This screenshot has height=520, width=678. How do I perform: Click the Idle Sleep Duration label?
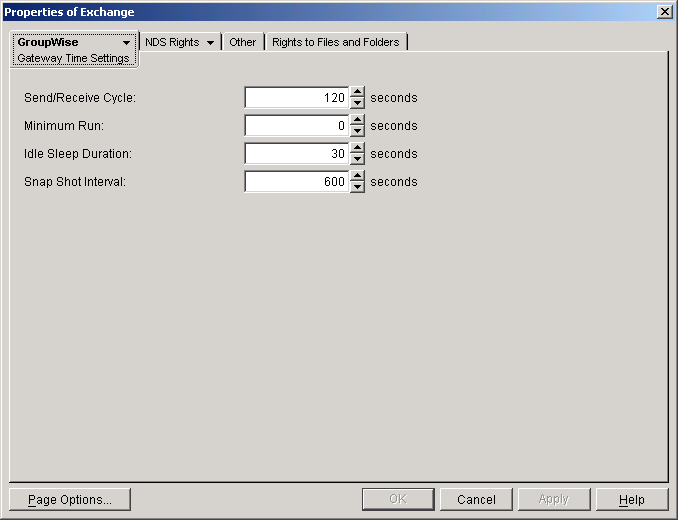[x=78, y=154]
